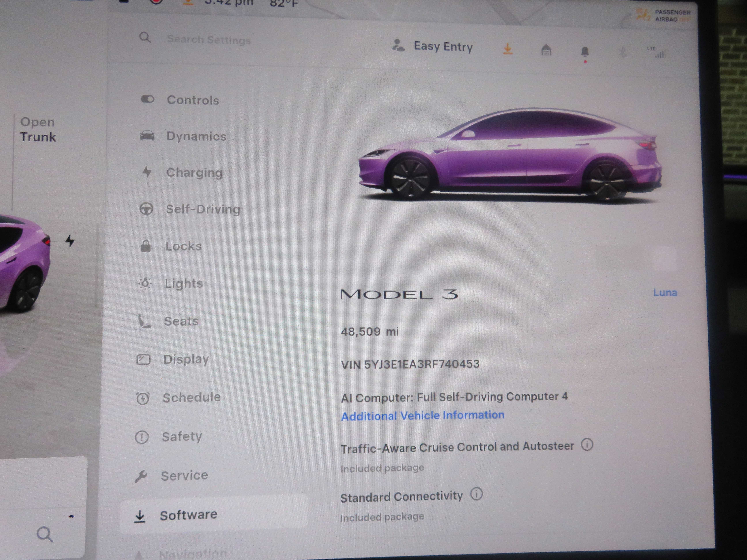Open the Charging settings menu
747x560 pixels.
(x=182, y=173)
